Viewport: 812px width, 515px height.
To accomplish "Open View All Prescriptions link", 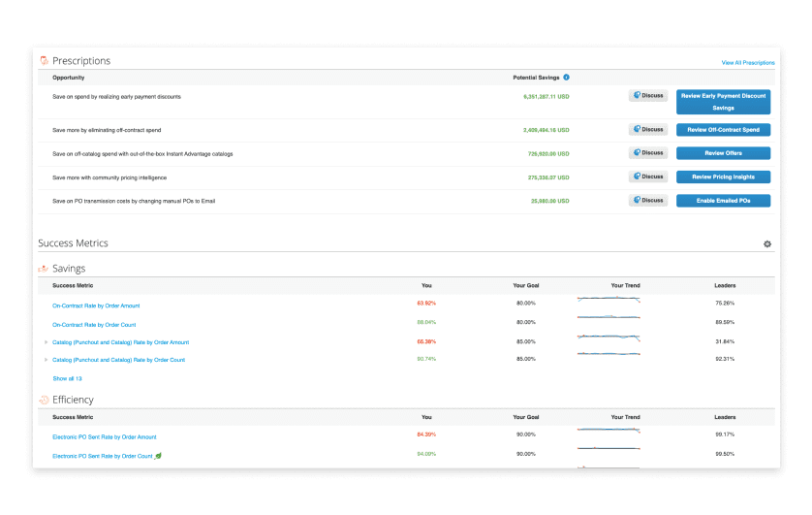I will [x=748, y=63].
